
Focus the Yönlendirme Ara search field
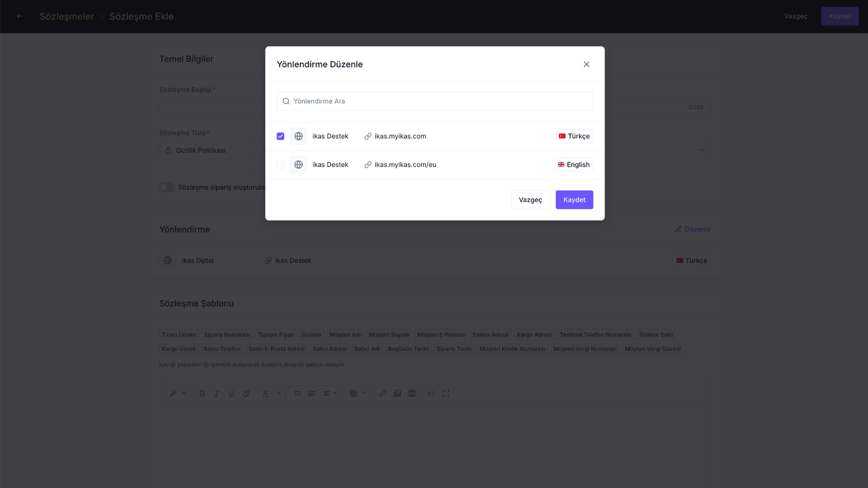click(435, 101)
